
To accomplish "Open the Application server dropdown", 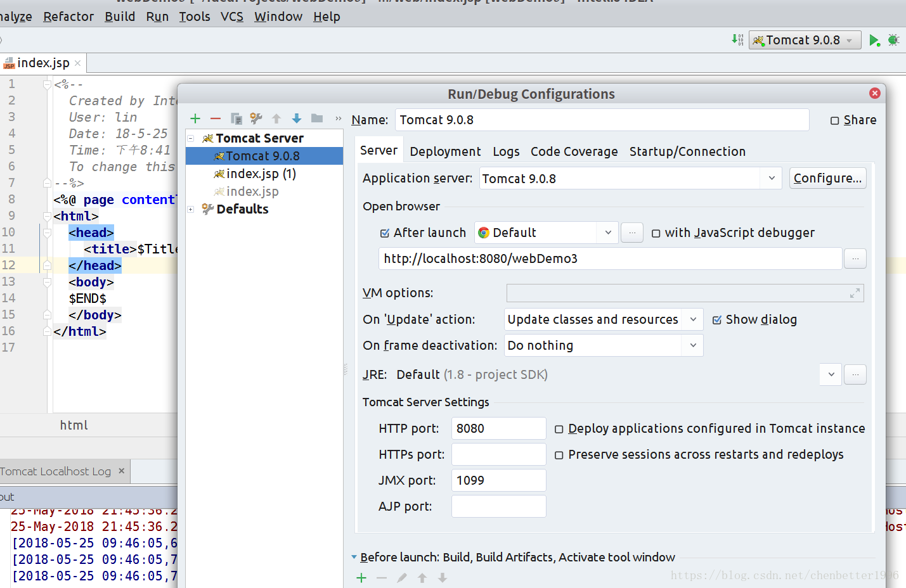I will 772,178.
